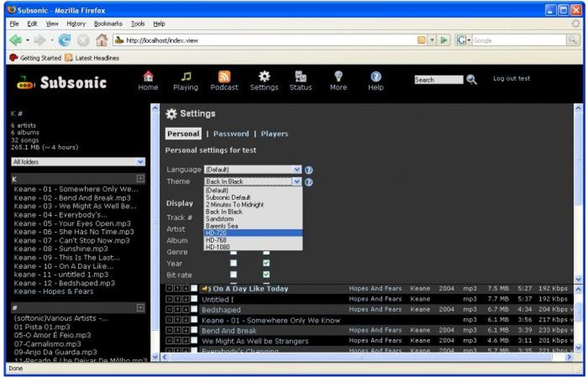Open the Status page icon
Screen dimensions: 588x377
[x=301, y=77]
